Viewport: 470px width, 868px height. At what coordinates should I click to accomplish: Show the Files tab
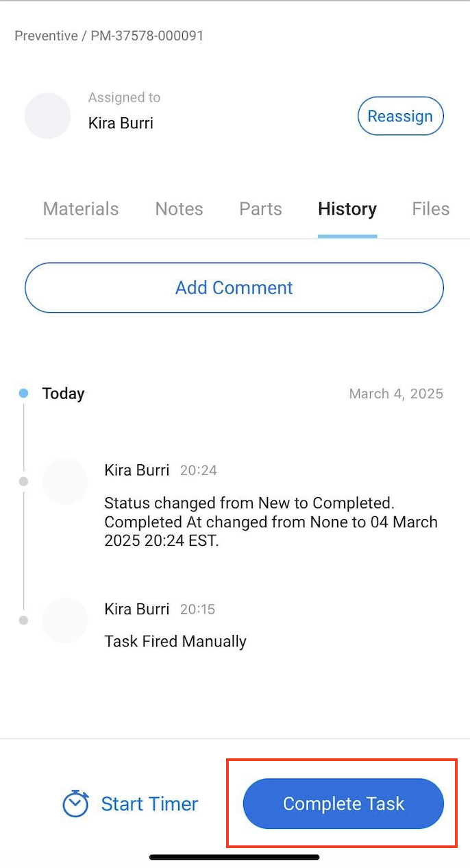coord(430,209)
